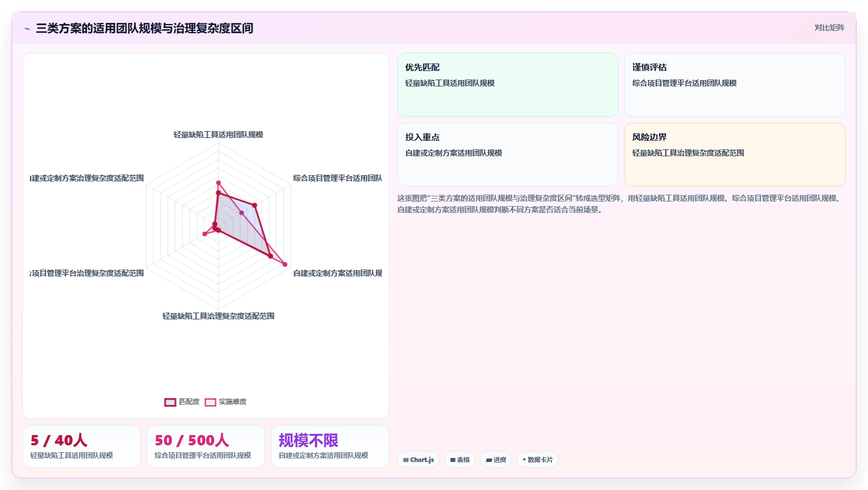Image resolution: width=868 pixels, height=490 pixels.
Task: Click the 项目管理平台治理复杂度适配范围 radar axis label
Action: click(x=87, y=273)
